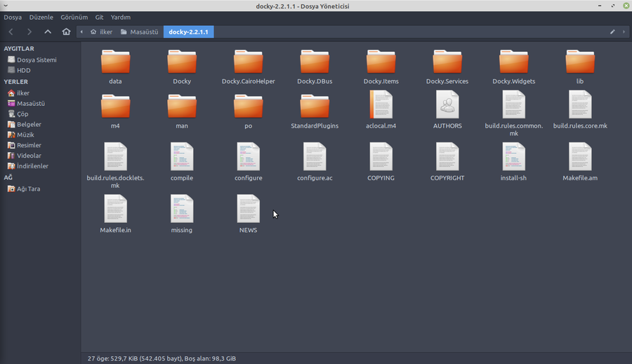Select the aclocal.m4 file
Image resolution: width=632 pixels, height=364 pixels.
tap(381, 105)
